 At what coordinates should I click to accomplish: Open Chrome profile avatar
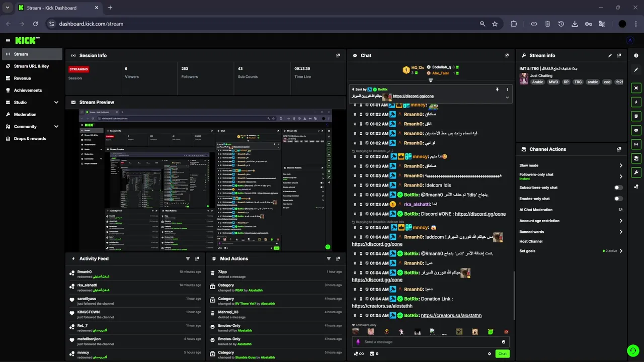pyautogui.click(x=622, y=24)
